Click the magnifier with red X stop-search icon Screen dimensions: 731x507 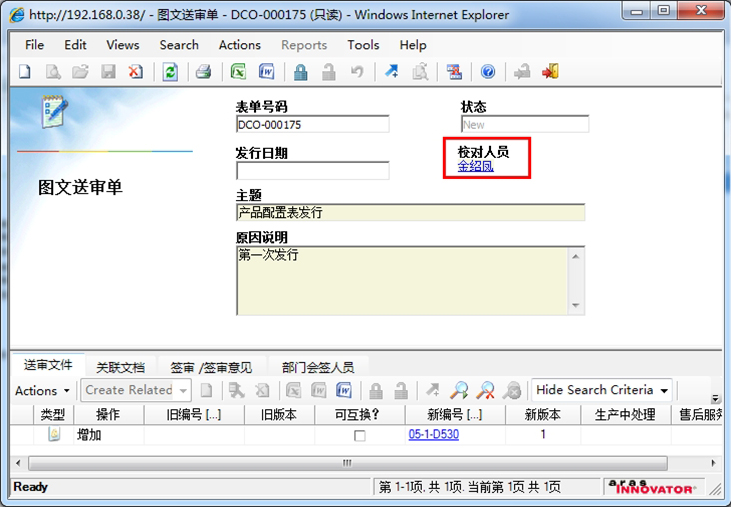point(485,391)
